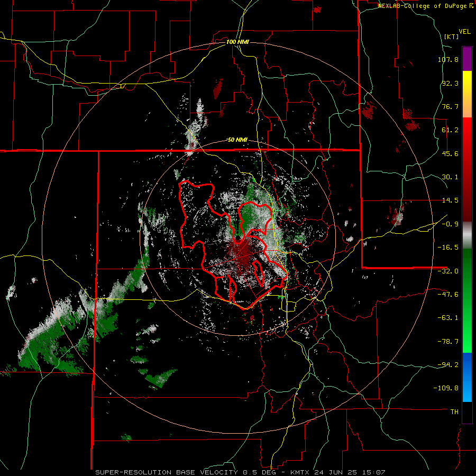Select the 14.5 scale value
The width and height of the screenshot is (476, 476).
450,200
